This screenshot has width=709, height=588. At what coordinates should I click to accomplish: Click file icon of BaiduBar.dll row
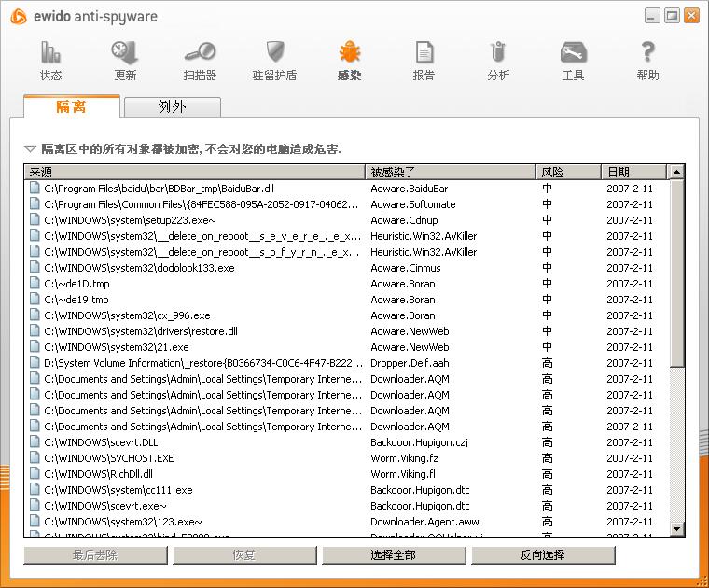coord(35,188)
